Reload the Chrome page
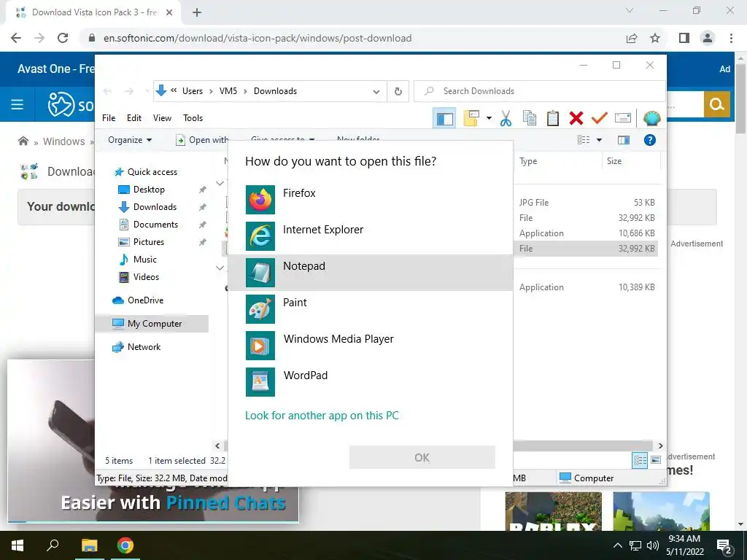The height and width of the screenshot is (560, 747). 63,38
